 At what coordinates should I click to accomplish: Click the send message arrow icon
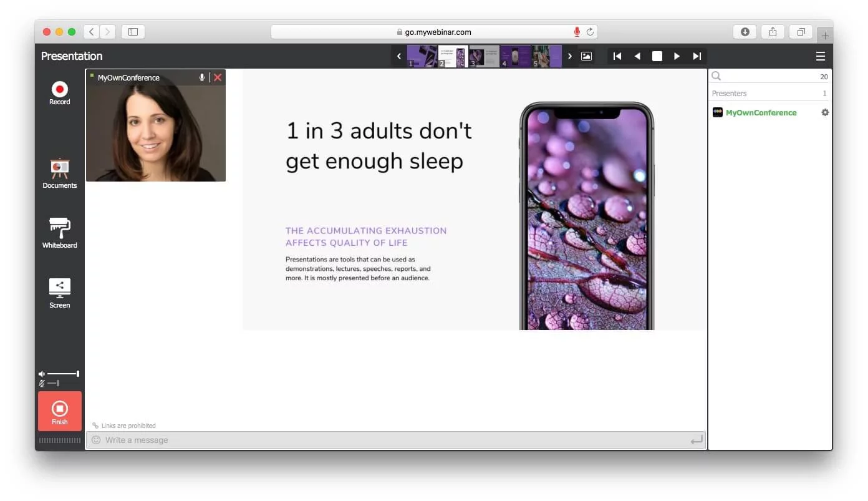(696, 440)
